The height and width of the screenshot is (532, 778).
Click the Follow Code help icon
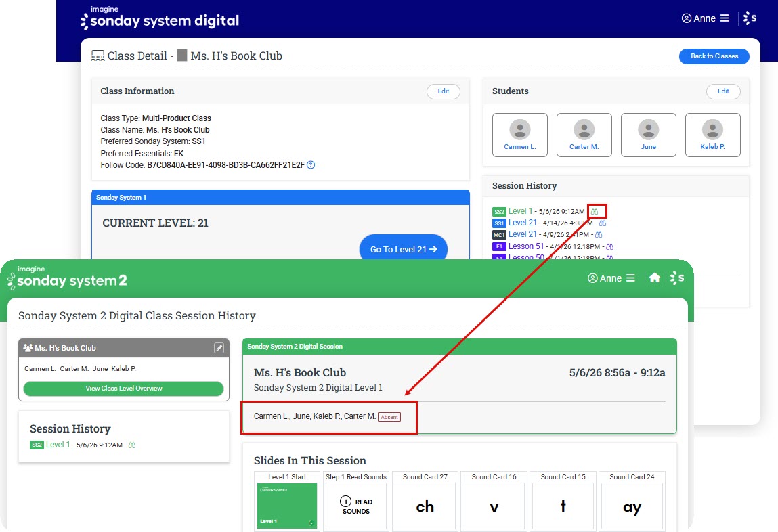click(x=311, y=165)
